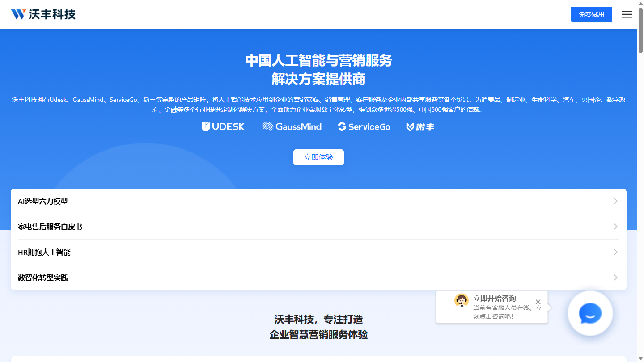Expand the AI选型六力模型 row chevron
Viewport: 644px width, 362px height.
tap(616, 201)
